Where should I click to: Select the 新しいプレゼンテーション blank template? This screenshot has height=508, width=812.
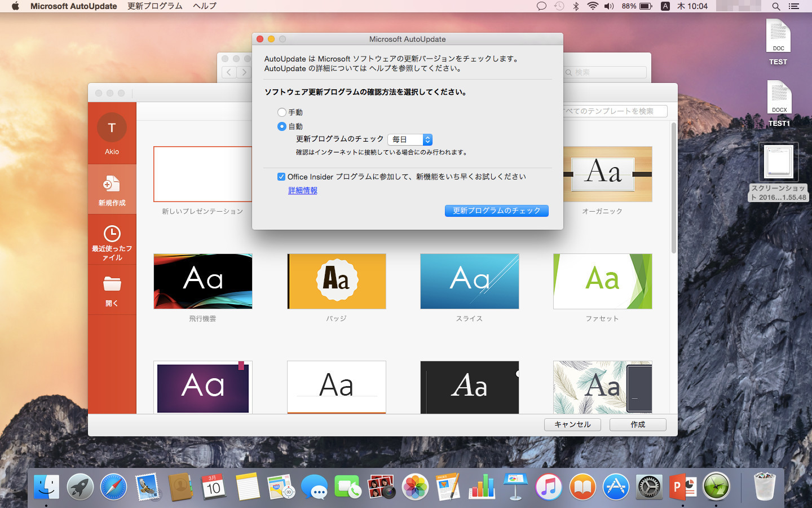[x=202, y=174]
